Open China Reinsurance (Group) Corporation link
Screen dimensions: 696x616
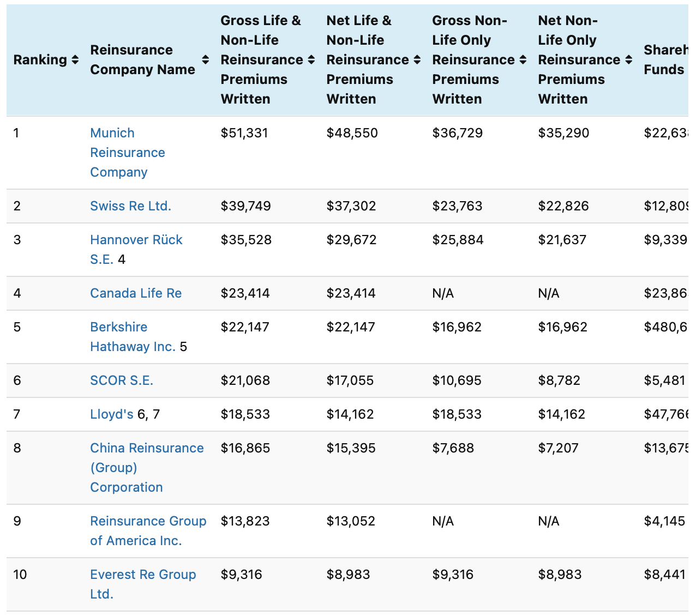pos(146,448)
